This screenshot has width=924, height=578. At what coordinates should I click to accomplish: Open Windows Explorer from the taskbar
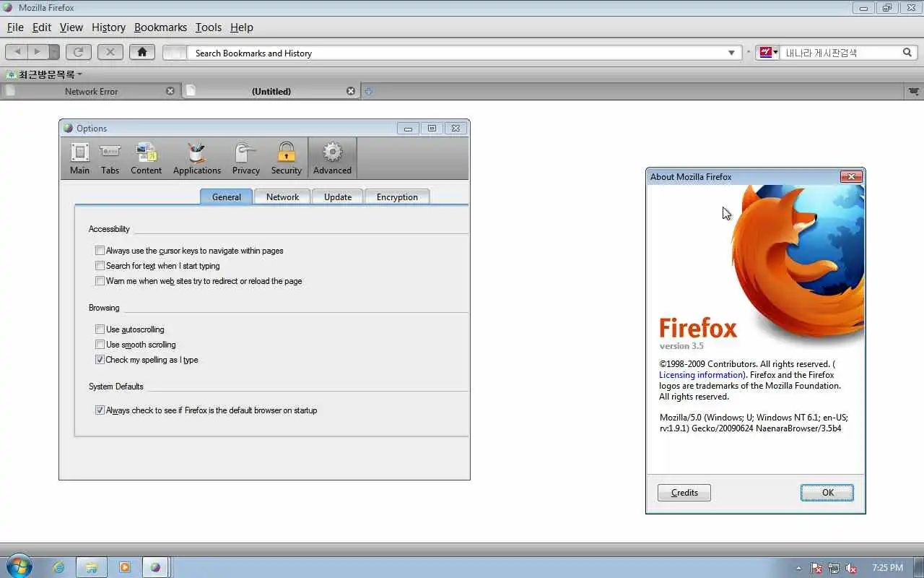(x=92, y=567)
